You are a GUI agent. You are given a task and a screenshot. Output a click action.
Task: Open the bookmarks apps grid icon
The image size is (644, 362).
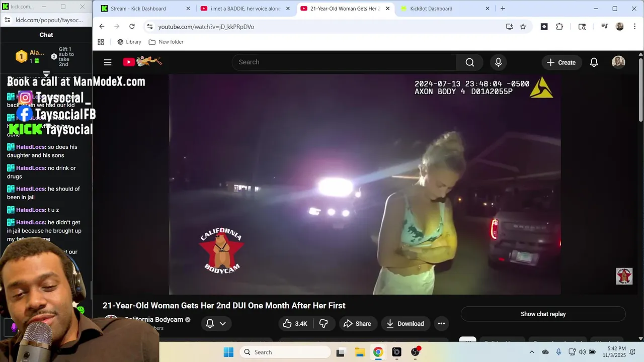(101, 42)
